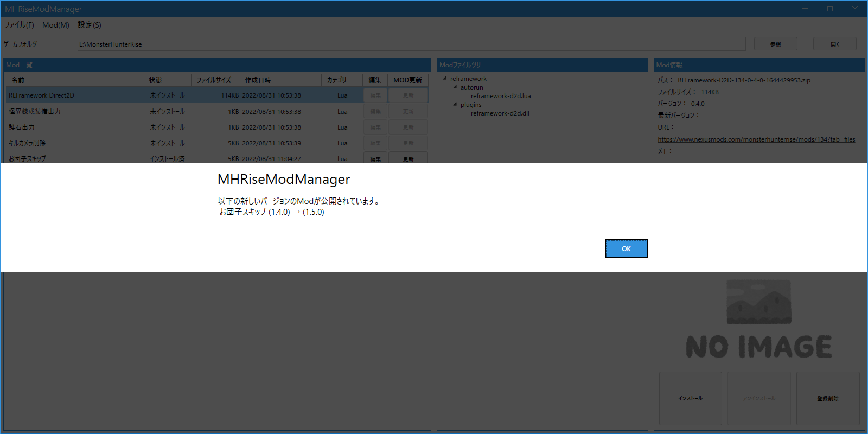868x434 pixels.
Task: Close the MHRiseModManager window
Action: pyautogui.click(x=855, y=9)
